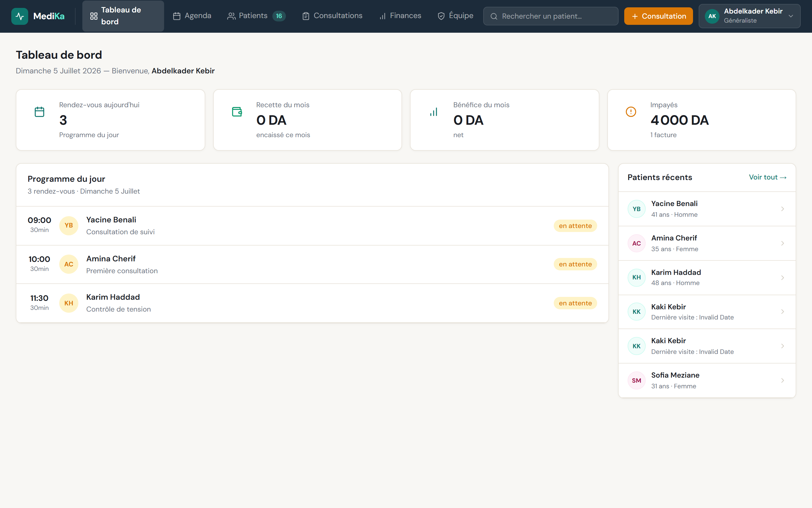Viewport: 812px width, 508px height.
Task: Open Sofia Meziane via the row chevron
Action: tap(782, 380)
